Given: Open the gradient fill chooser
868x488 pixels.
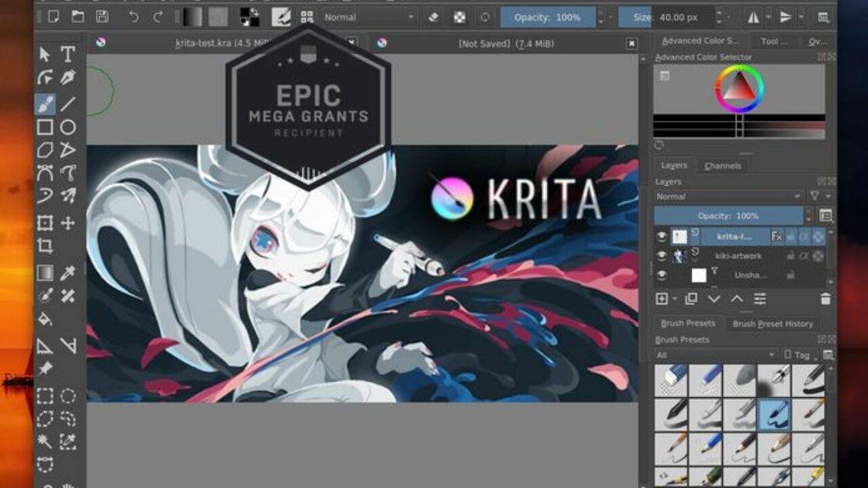Looking at the screenshot, I should (x=191, y=17).
